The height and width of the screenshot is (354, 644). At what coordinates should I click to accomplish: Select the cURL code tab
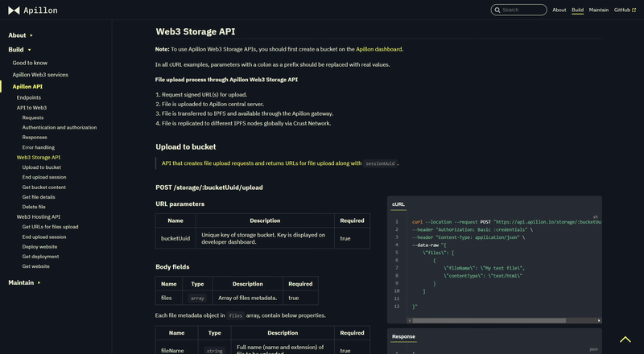398,204
